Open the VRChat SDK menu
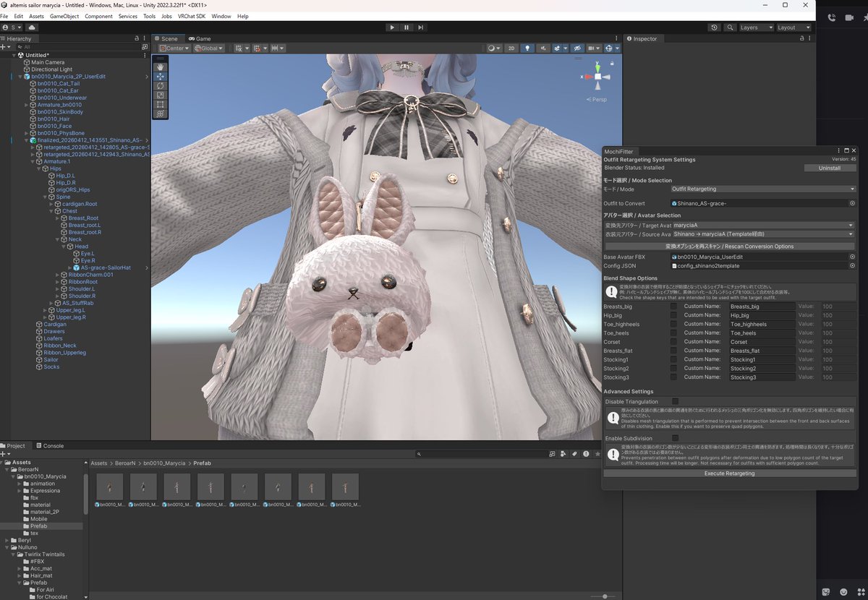868x600 pixels. pyautogui.click(x=192, y=16)
